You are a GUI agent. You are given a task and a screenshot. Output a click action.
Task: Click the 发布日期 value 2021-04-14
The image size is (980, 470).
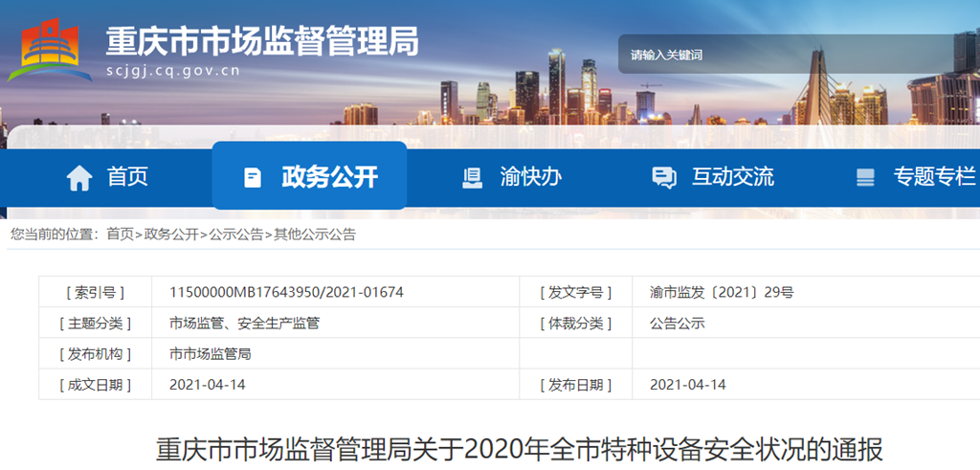tap(688, 385)
